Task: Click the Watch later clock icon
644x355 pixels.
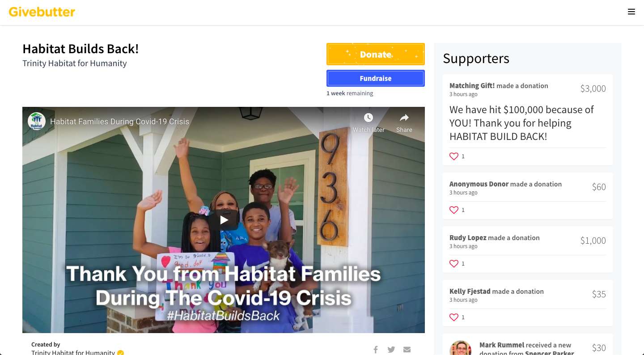Action: coord(368,118)
